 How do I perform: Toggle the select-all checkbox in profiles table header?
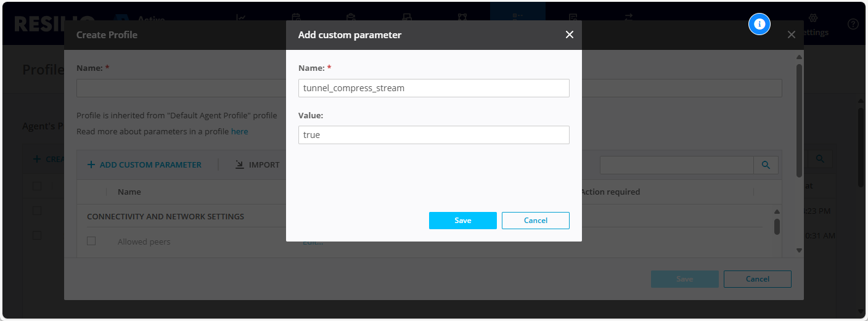click(x=37, y=186)
